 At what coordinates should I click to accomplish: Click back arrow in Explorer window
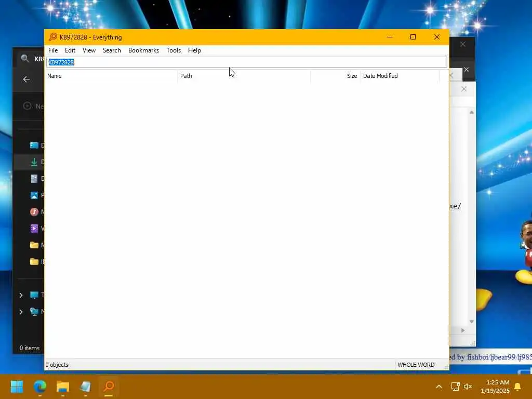click(x=26, y=79)
